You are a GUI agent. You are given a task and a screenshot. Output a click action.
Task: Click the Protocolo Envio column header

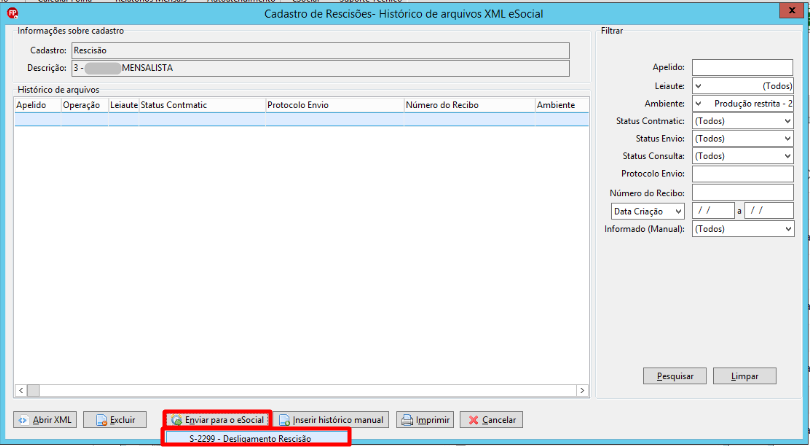(335, 105)
